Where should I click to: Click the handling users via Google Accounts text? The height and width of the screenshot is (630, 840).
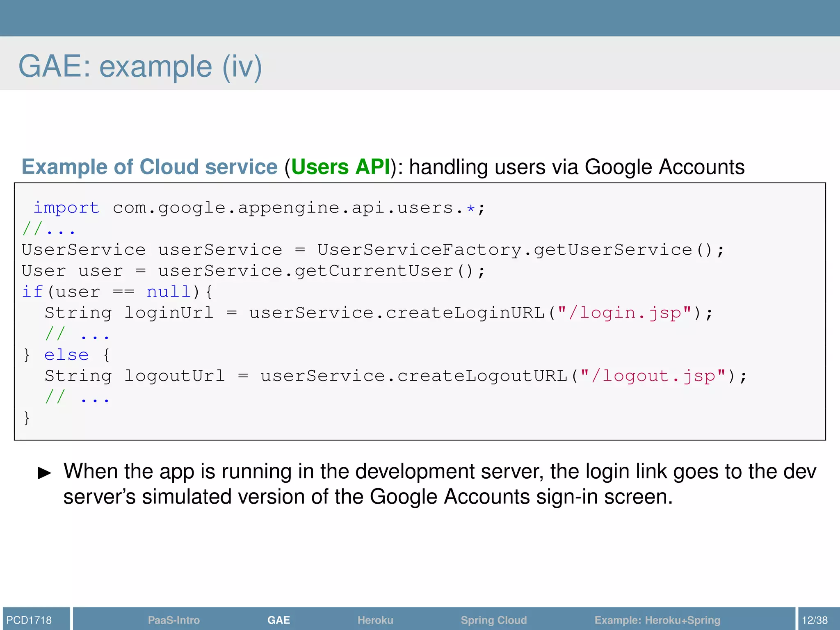click(x=577, y=167)
